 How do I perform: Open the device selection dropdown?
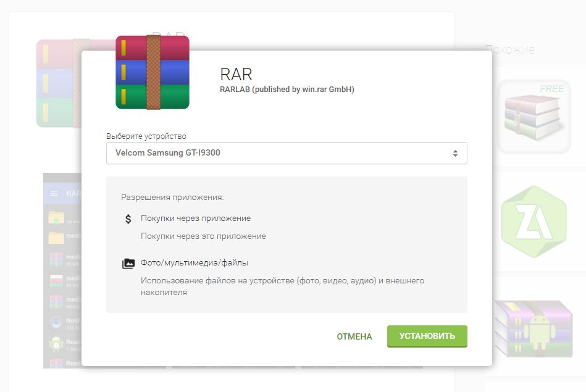tap(287, 152)
